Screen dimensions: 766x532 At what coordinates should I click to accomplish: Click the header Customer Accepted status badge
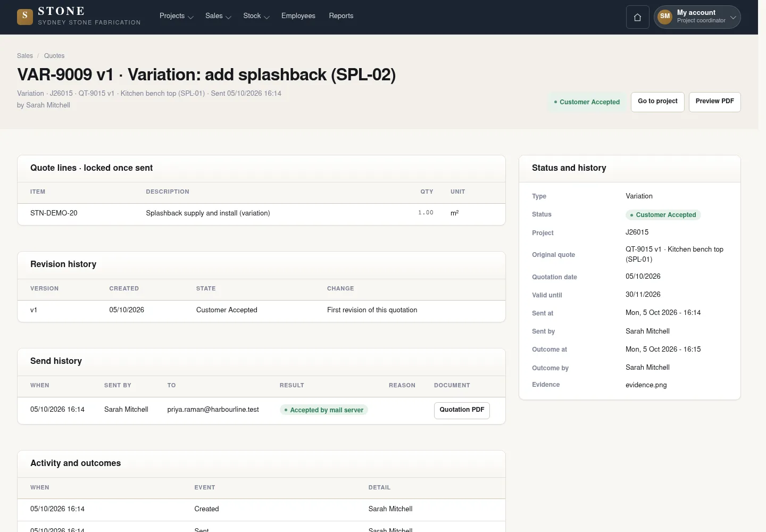point(587,102)
